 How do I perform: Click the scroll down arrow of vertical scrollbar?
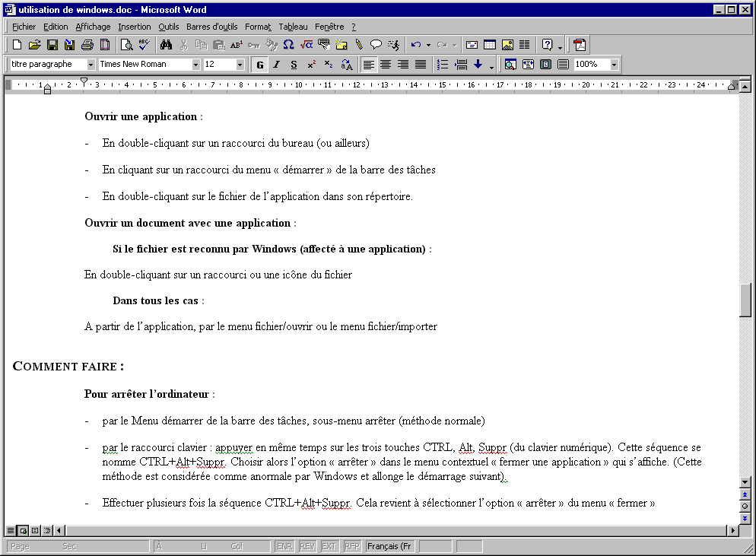pos(745,482)
